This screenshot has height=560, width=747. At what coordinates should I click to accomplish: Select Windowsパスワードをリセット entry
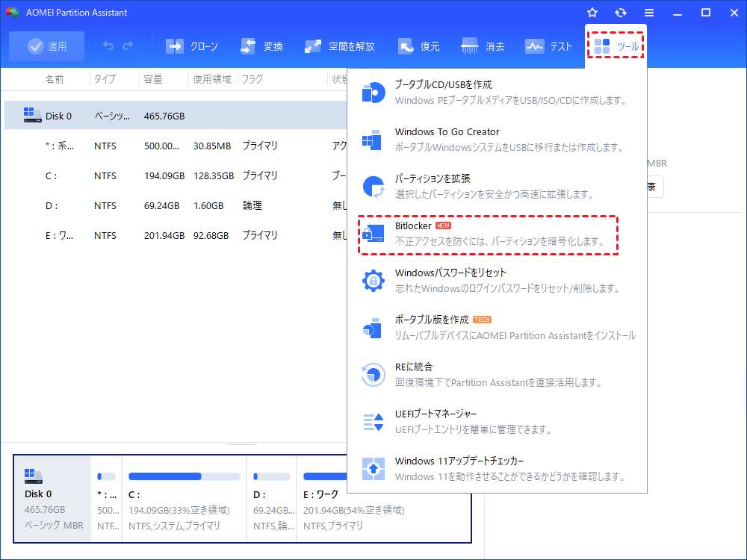click(x=497, y=281)
